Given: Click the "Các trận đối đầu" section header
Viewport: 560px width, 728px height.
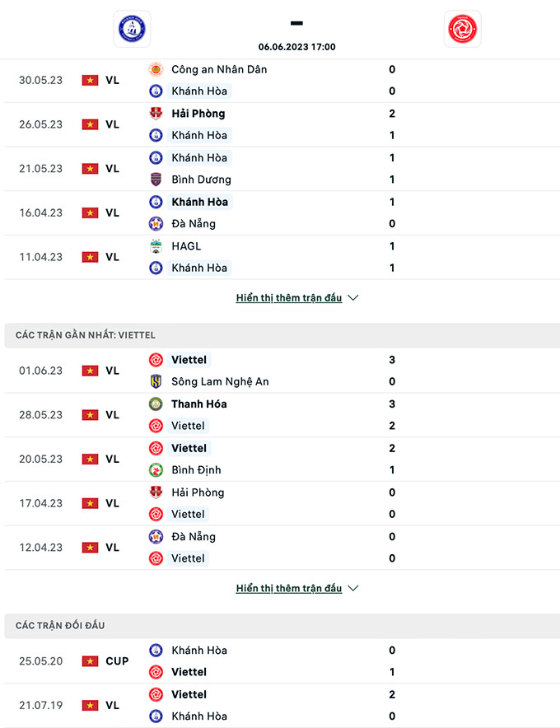Looking at the screenshot, I should [60, 626].
